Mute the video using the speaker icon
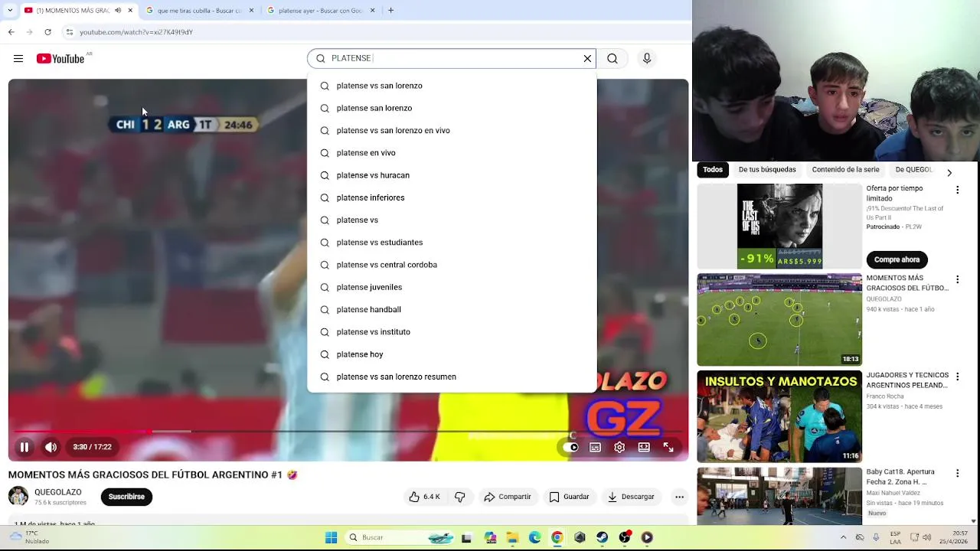Viewport: 980px width, 551px height. click(51, 447)
